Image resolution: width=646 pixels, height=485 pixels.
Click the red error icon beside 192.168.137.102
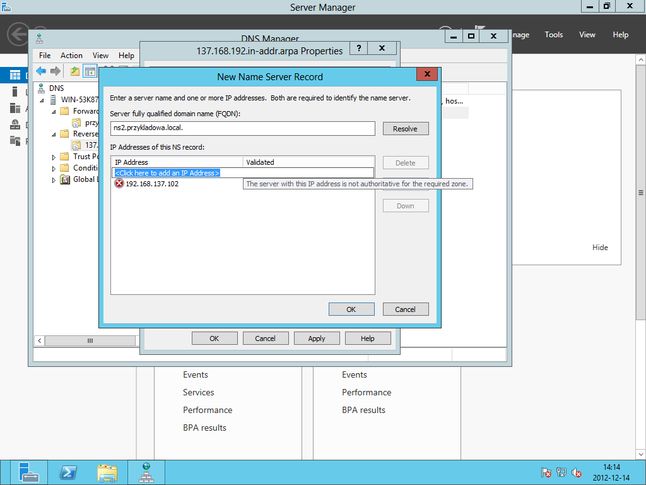click(x=119, y=183)
